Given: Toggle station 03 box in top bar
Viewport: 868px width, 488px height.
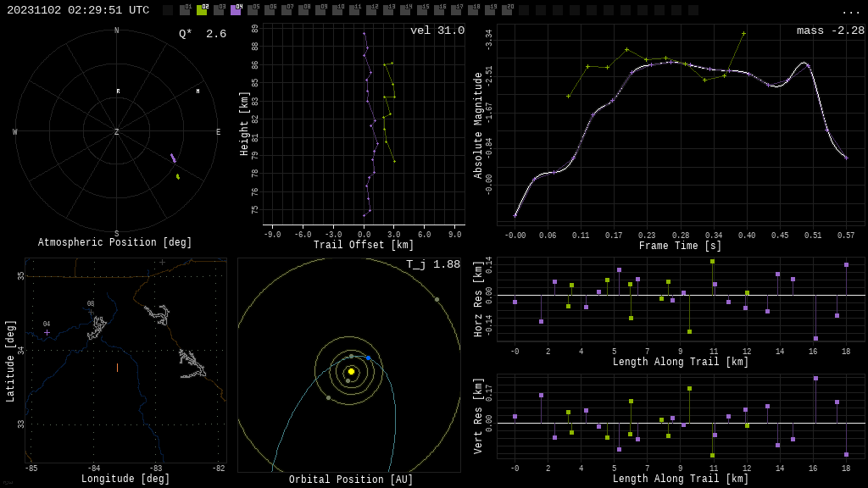Looking at the screenshot, I should [219, 10].
